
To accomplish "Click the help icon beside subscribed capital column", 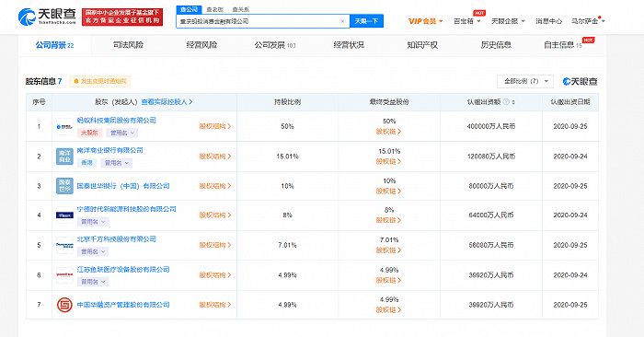I will click(506, 102).
